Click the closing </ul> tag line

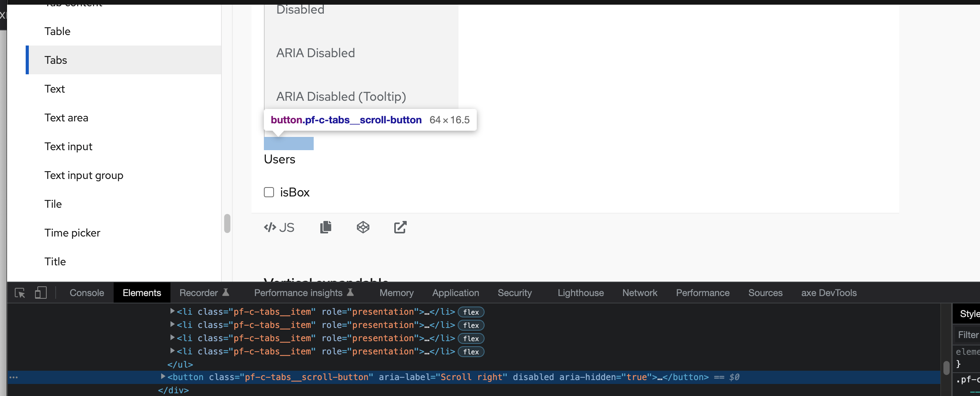point(180,364)
